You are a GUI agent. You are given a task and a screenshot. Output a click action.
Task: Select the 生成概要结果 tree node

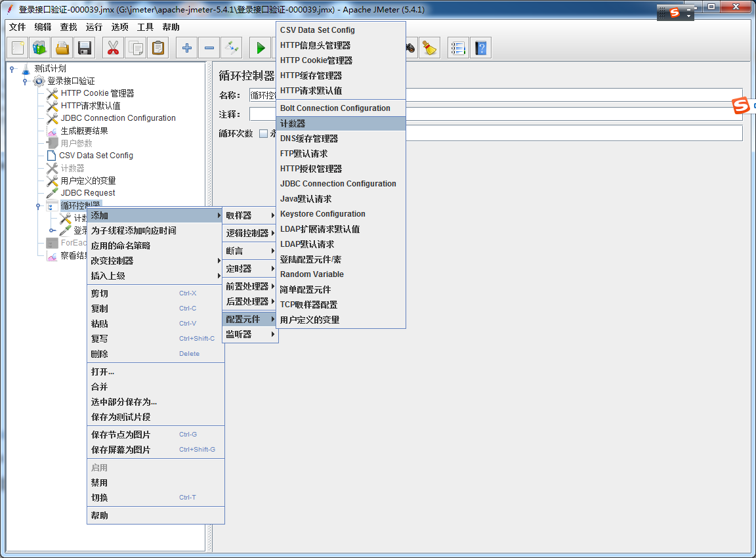pos(84,131)
